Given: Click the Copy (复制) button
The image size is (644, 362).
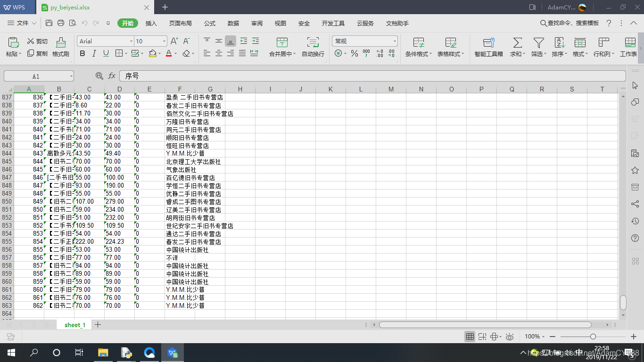Looking at the screenshot, I should 37,54.
